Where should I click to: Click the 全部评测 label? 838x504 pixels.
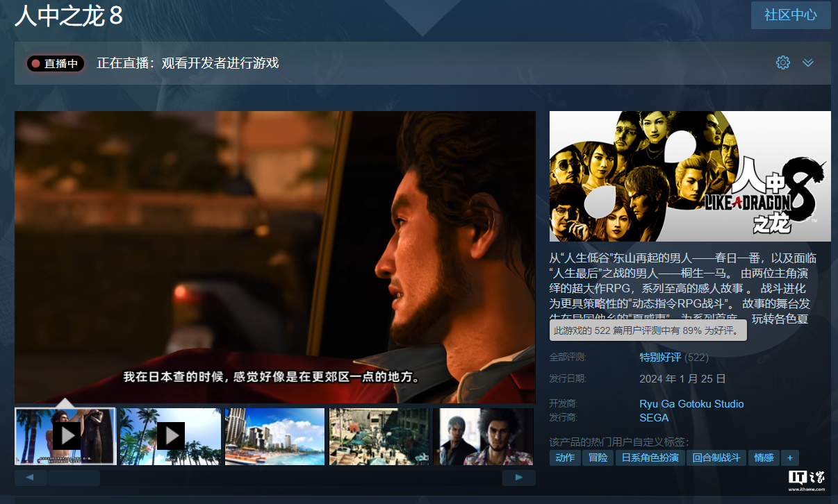pyautogui.click(x=568, y=358)
